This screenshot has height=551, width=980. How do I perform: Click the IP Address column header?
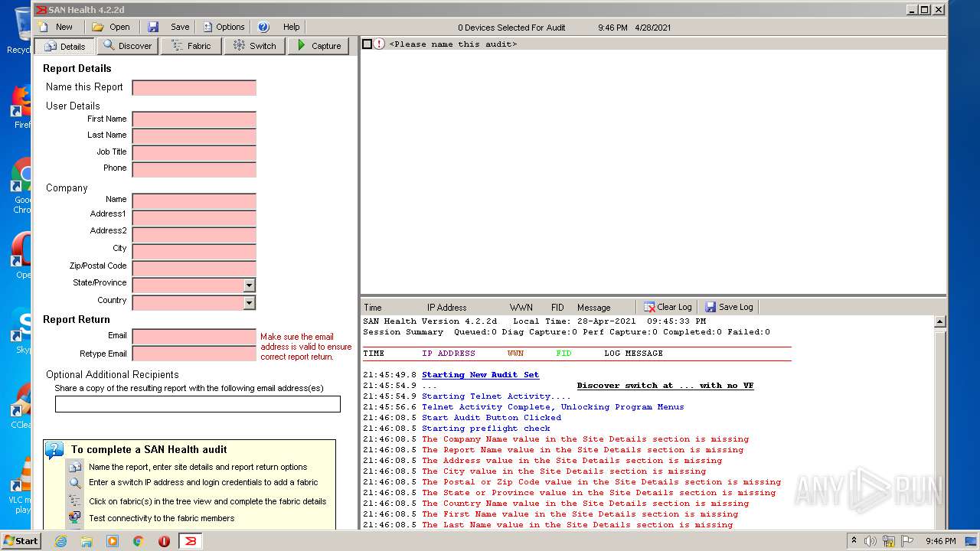[447, 308]
